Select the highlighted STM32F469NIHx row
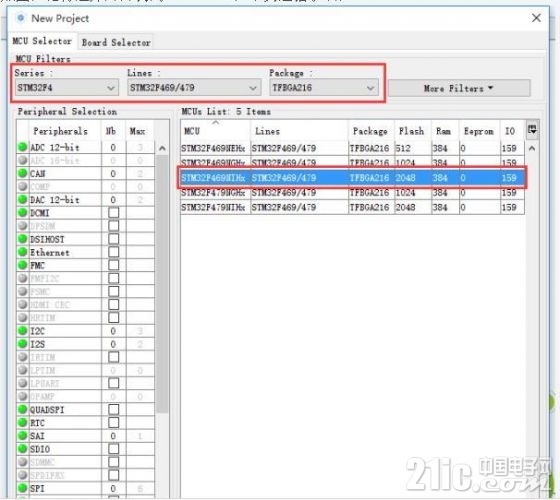The image size is (560, 500). [x=352, y=178]
